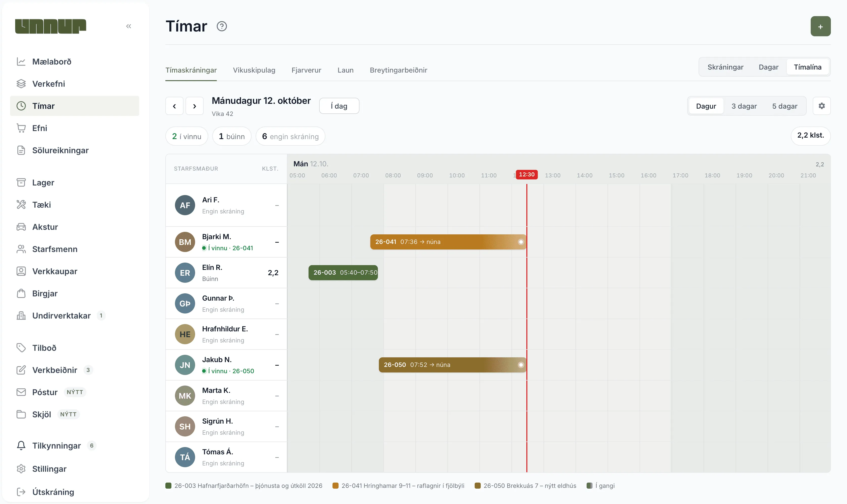Filter by 1 búinn chip
847x504 pixels.
[x=232, y=136]
